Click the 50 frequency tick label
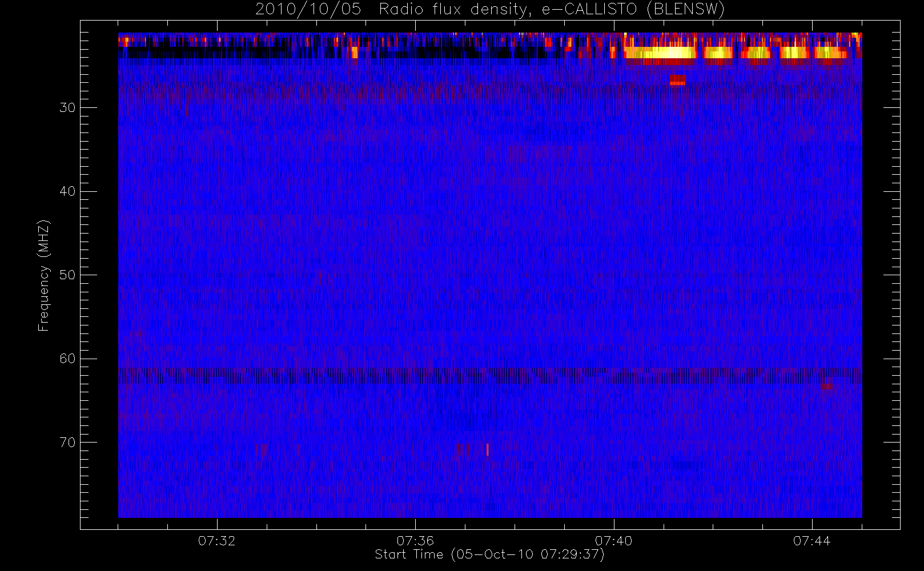The height and width of the screenshot is (571, 924). (x=67, y=275)
